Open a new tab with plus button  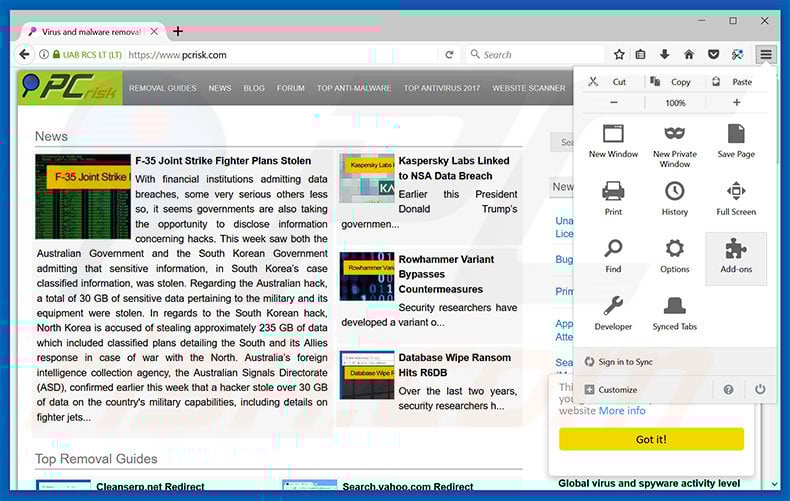point(178,31)
